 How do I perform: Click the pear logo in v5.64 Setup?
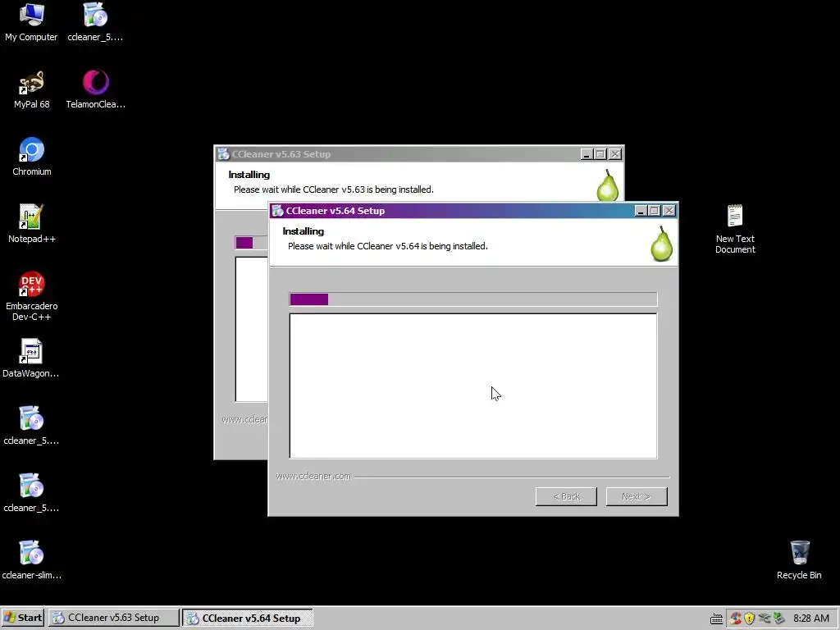pos(662,244)
